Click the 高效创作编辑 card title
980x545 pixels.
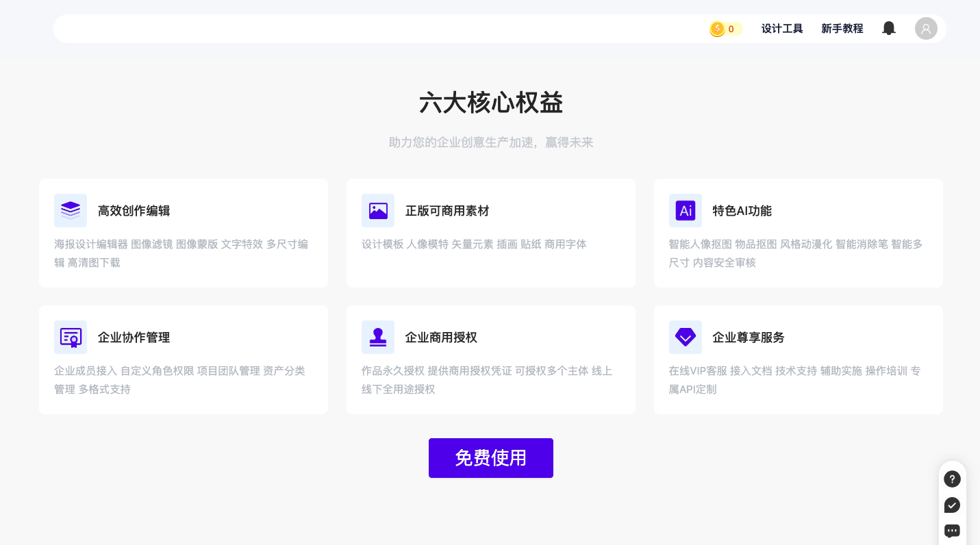[134, 211]
